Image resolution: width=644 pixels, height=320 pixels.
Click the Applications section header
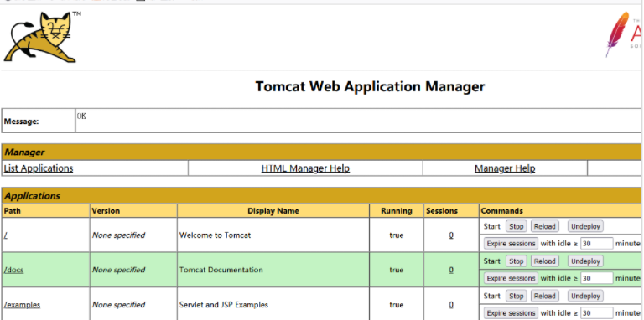pos(322,196)
